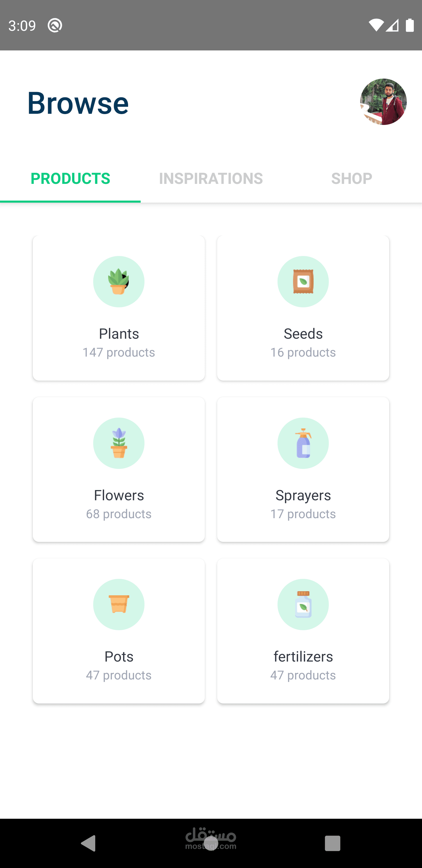Switch to the Shop tab
The image size is (422, 868).
pyautogui.click(x=351, y=179)
